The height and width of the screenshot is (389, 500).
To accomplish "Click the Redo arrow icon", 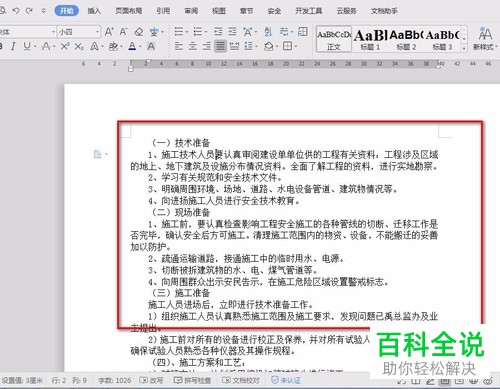I will 29,11.
